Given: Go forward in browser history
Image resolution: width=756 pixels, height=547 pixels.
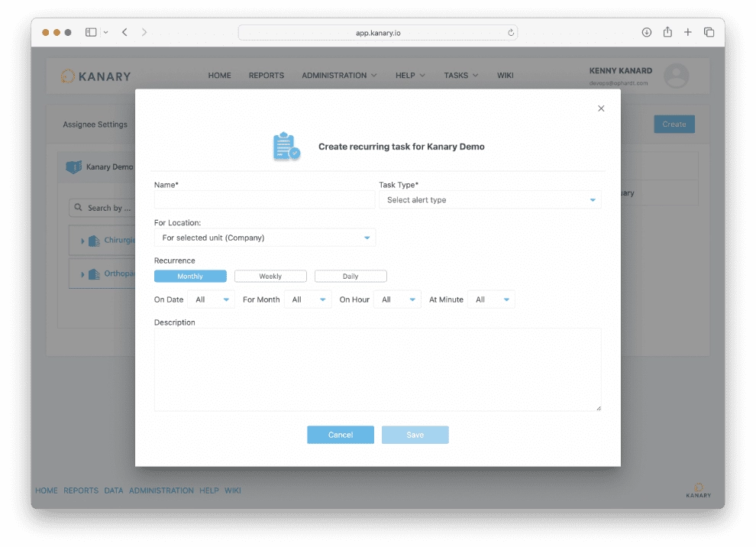Looking at the screenshot, I should pos(144,32).
